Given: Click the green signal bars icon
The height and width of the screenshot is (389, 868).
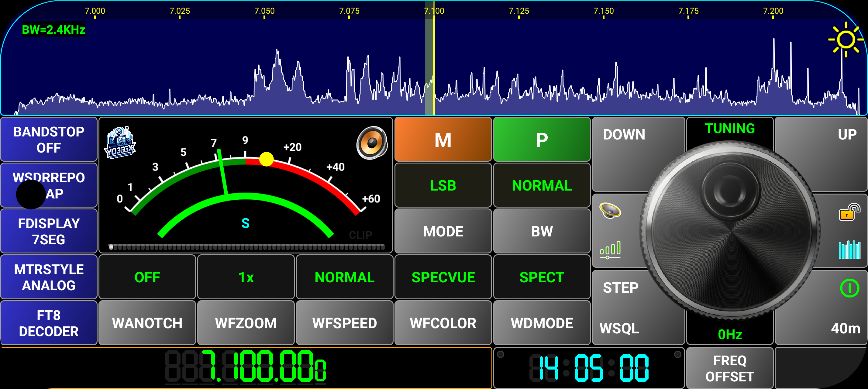Looking at the screenshot, I should pos(610,250).
